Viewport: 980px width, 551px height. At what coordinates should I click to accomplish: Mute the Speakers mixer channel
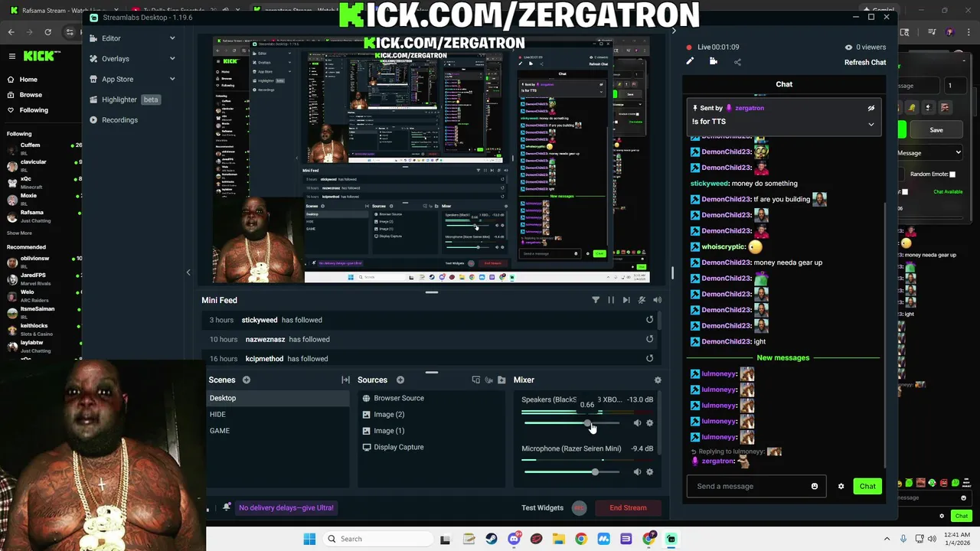coord(637,422)
